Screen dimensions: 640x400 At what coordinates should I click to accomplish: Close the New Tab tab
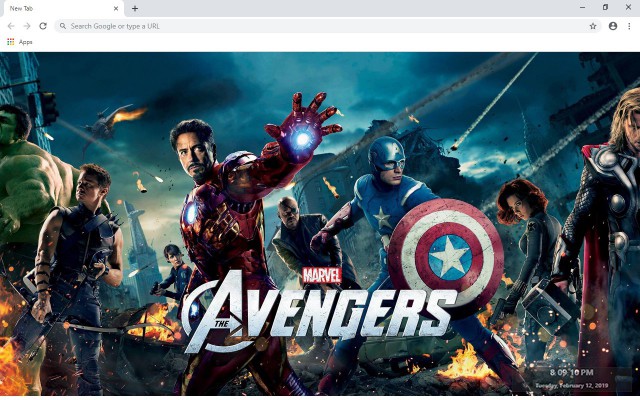[x=116, y=8]
